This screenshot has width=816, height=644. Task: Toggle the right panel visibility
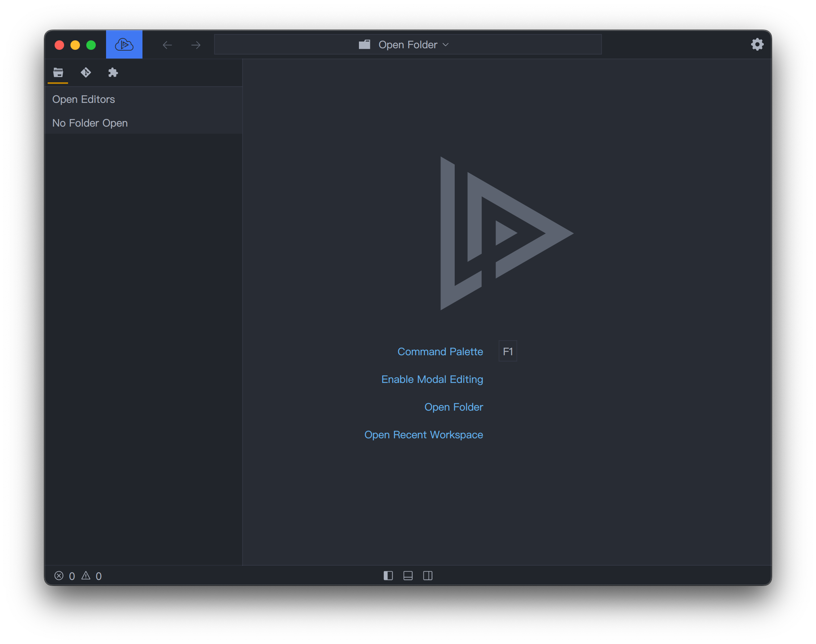pos(427,576)
